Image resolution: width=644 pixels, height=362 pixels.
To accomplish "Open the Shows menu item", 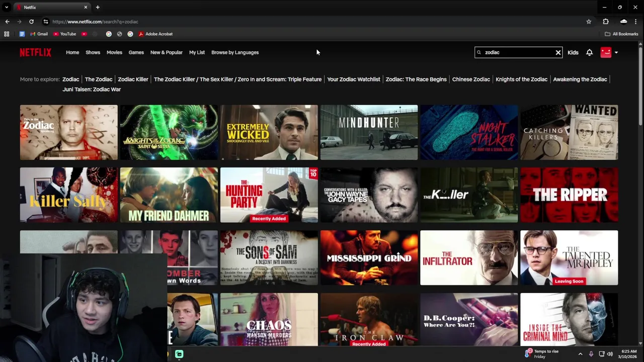I will [93, 52].
